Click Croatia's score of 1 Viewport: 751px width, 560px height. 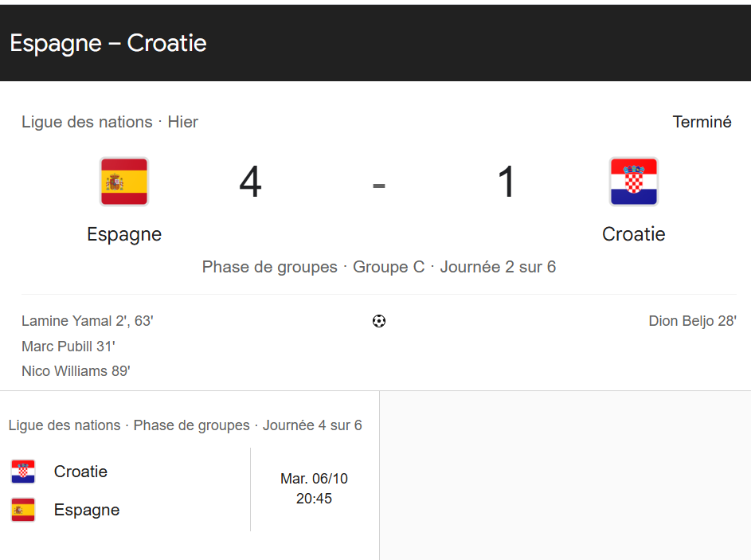click(507, 182)
